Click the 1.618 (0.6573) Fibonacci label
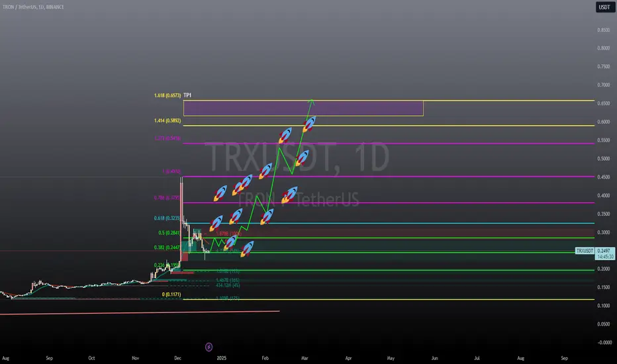The width and height of the screenshot is (617, 364). click(x=167, y=95)
